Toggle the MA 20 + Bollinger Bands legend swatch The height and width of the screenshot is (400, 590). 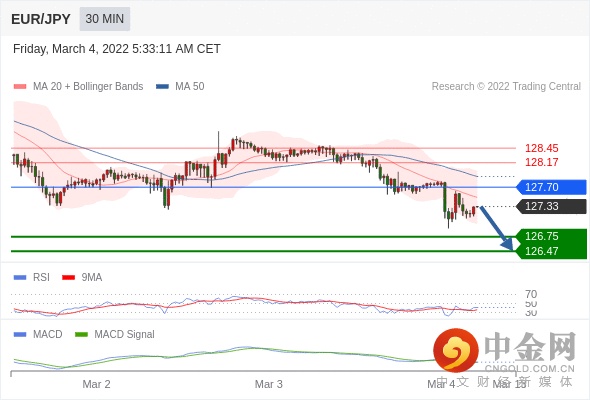[20, 87]
